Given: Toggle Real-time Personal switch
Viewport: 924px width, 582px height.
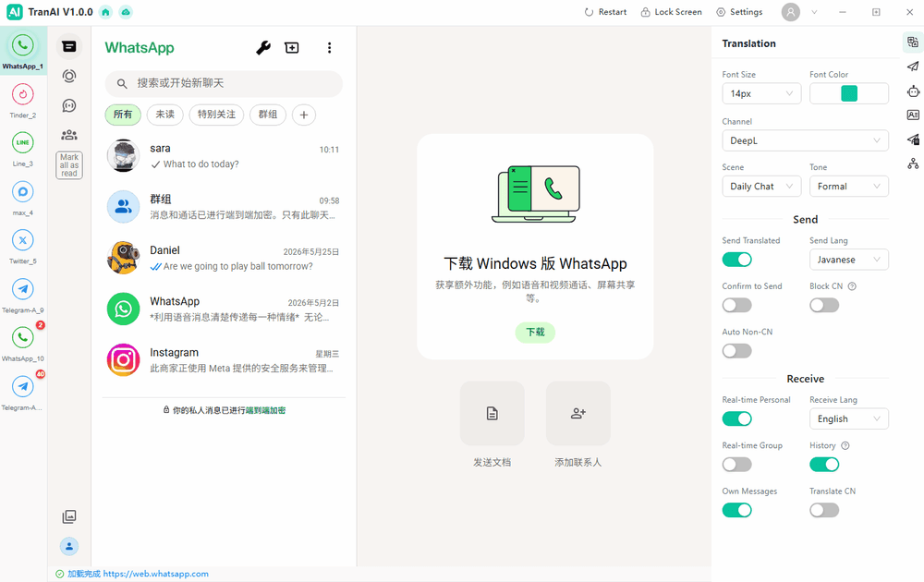Looking at the screenshot, I should click(x=736, y=418).
